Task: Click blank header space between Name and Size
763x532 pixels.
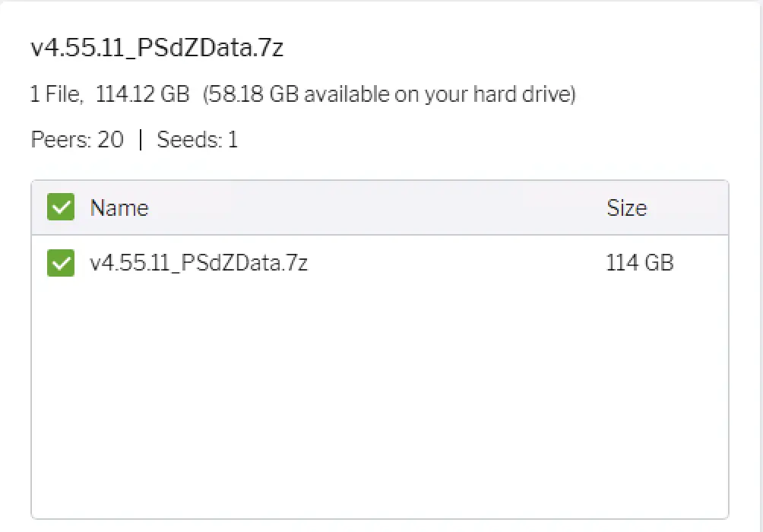Action: (x=380, y=207)
